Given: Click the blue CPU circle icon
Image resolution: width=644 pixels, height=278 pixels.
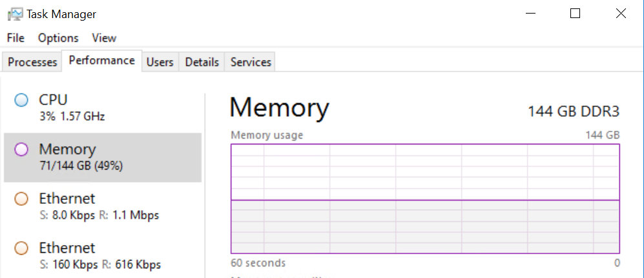Looking at the screenshot, I should tap(21, 100).
